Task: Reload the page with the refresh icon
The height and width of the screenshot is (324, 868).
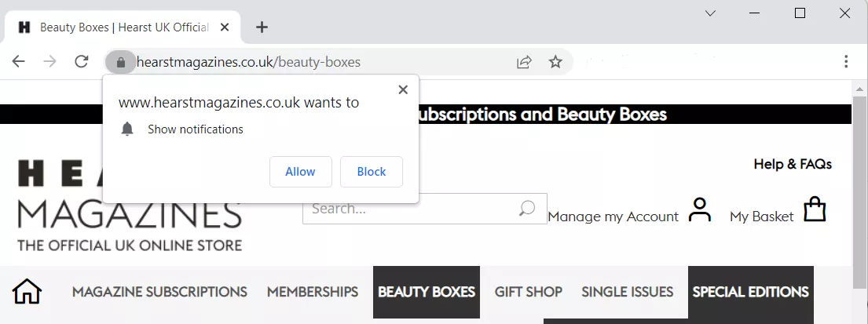Action: click(x=82, y=61)
